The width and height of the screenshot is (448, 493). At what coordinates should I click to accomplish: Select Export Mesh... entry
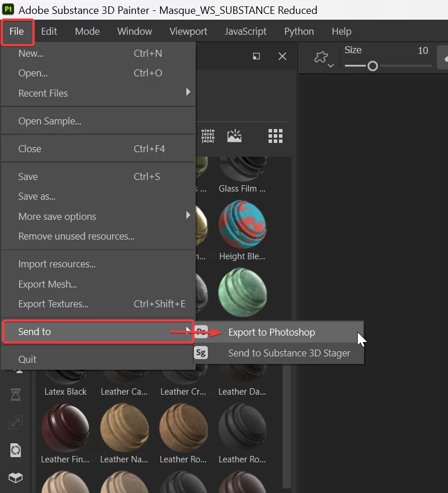(98, 284)
